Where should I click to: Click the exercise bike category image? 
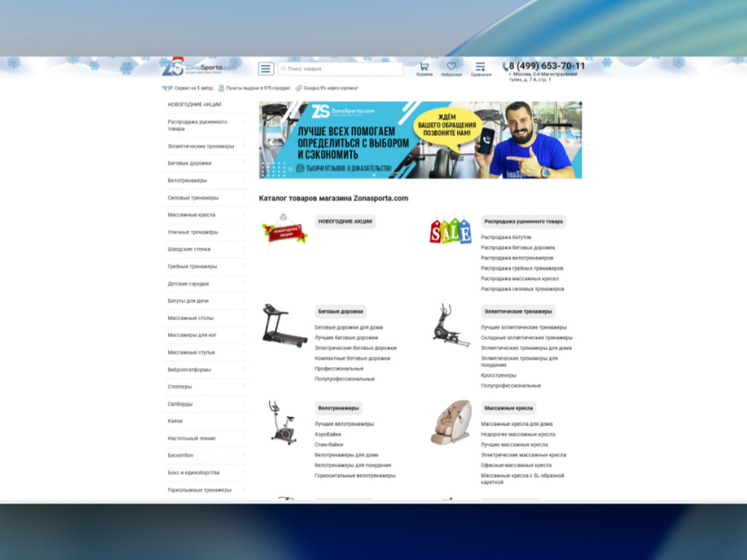click(283, 422)
